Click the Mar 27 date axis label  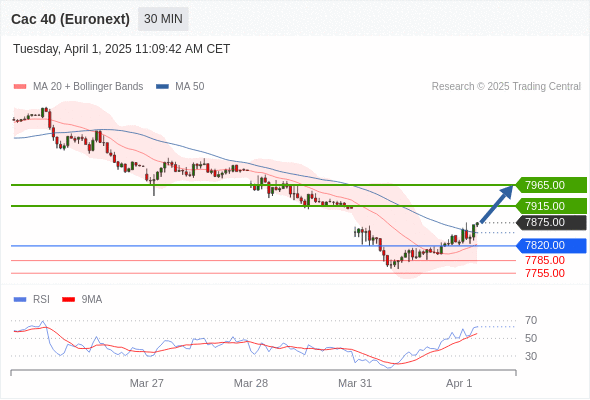click(146, 383)
